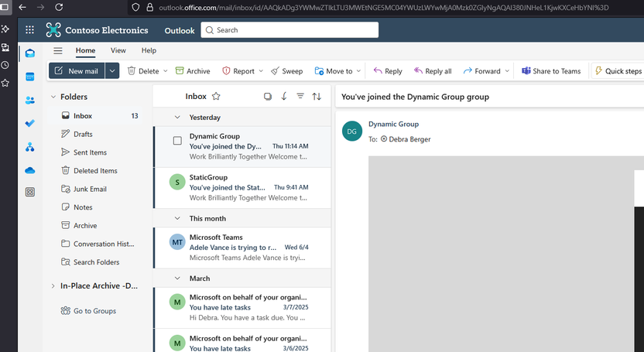Screen dimensions: 644x352
Task: Switch to the View ribbon tab
Action: tap(118, 50)
